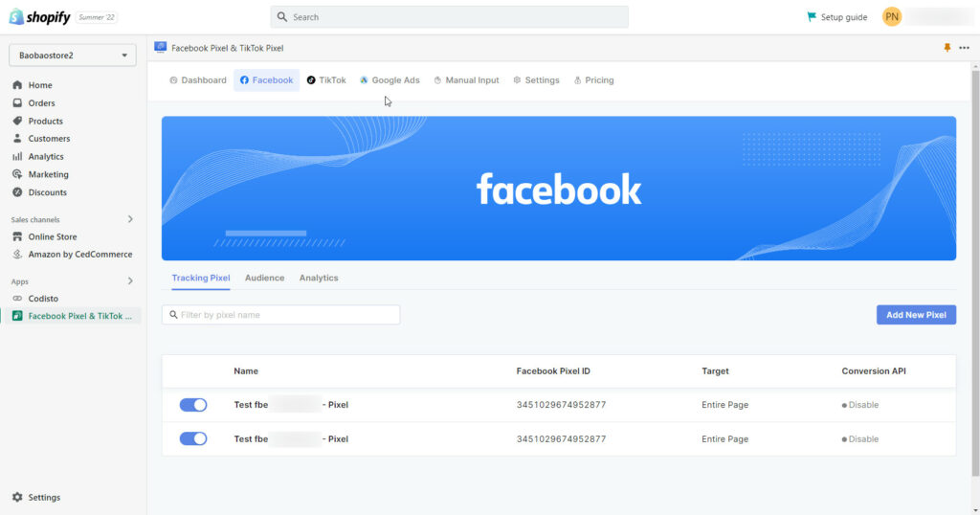980x515 pixels.
Task: Open Customers page in sidebar
Action: click(x=49, y=139)
